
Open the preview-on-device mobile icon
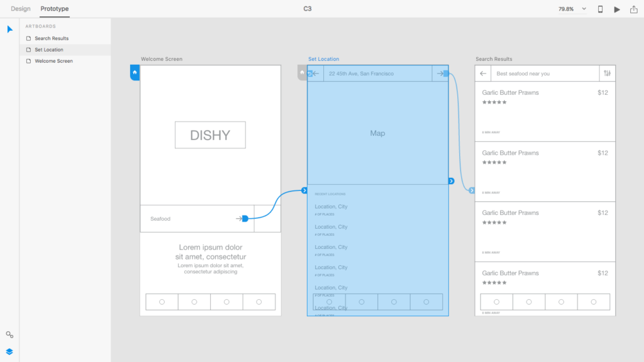pyautogui.click(x=601, y=9)
